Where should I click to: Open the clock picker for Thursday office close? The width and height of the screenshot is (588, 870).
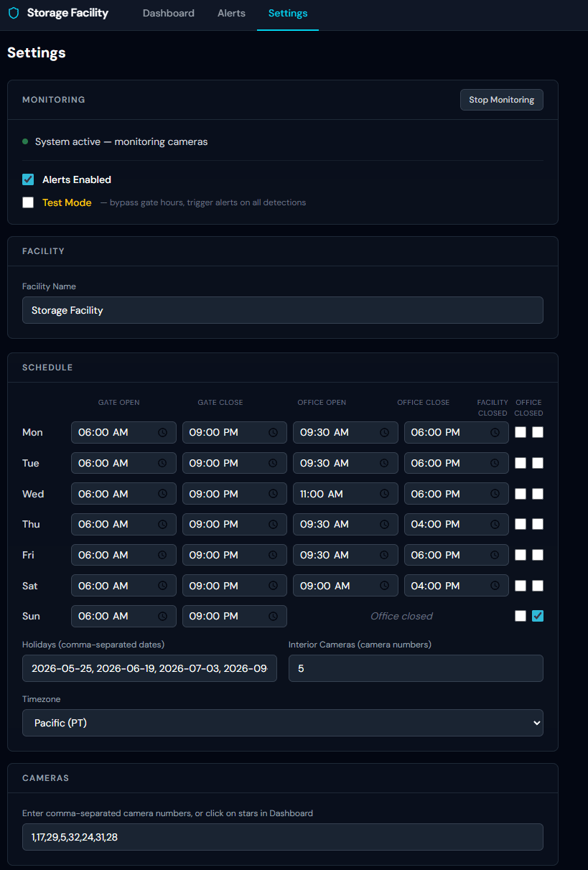(494, 524)
